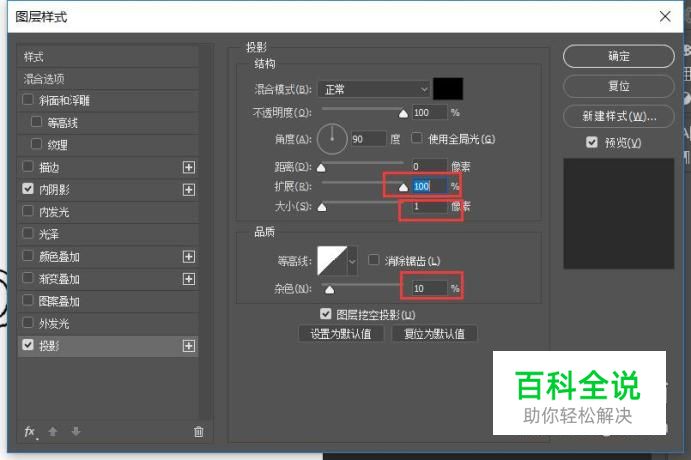Add another Drop Shadow (投影) via plus icon
691x460 pixels.
click(189, 346)
